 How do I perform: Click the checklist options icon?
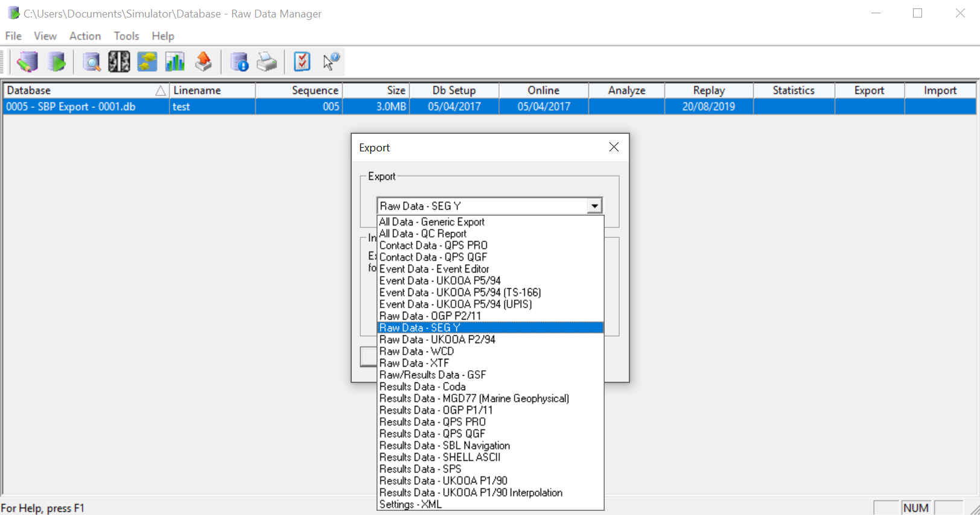point(302,62)
